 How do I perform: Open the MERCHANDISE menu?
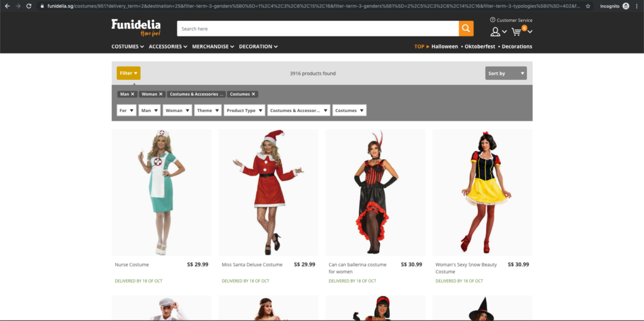tap(213, 47)
